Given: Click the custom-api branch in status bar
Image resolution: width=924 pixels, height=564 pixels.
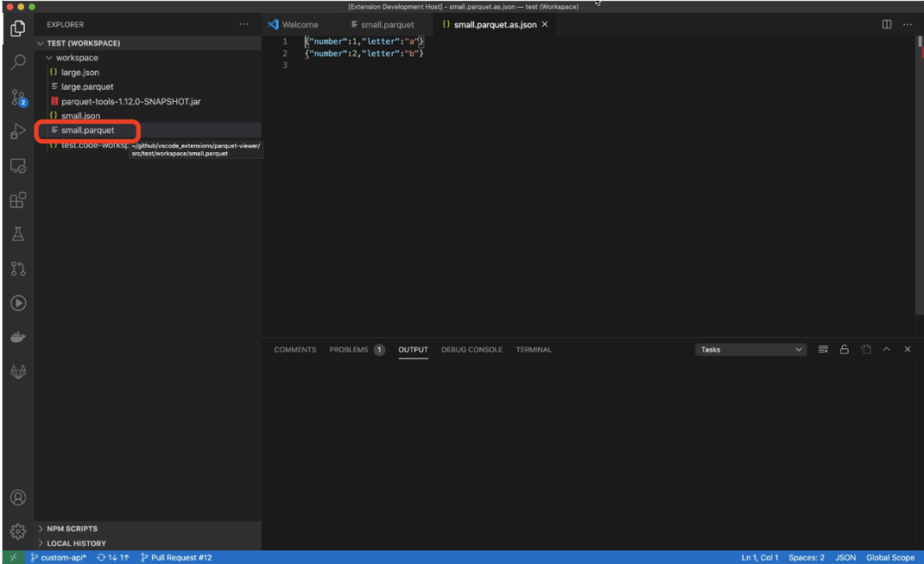Looking at the screenshot, I should 58,557.
